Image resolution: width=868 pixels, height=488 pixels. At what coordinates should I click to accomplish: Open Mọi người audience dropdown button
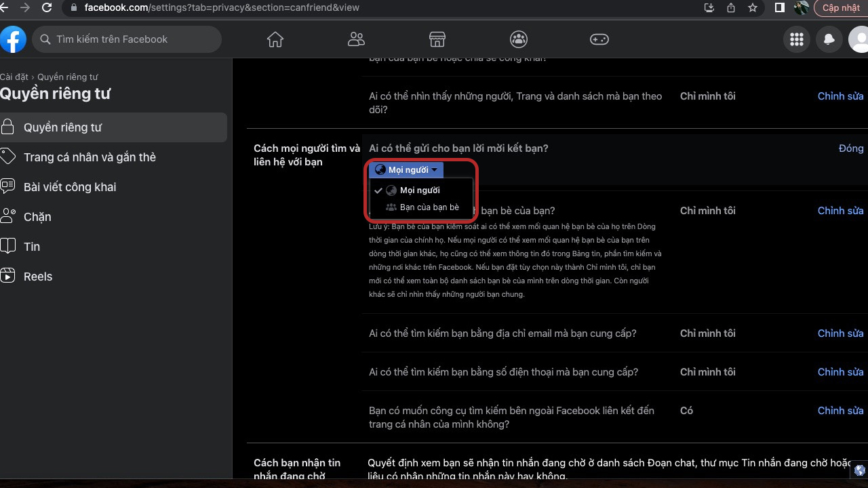[x=406, y=170]
